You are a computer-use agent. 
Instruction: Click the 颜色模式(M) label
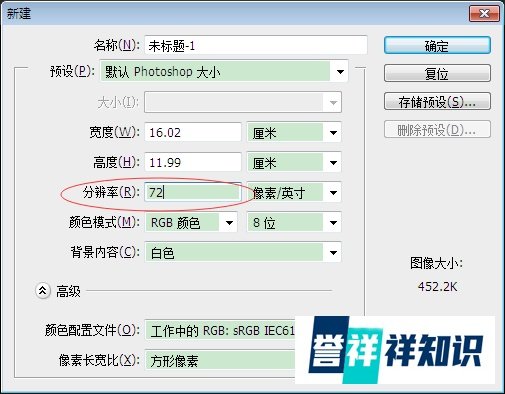tap(104, 222)
